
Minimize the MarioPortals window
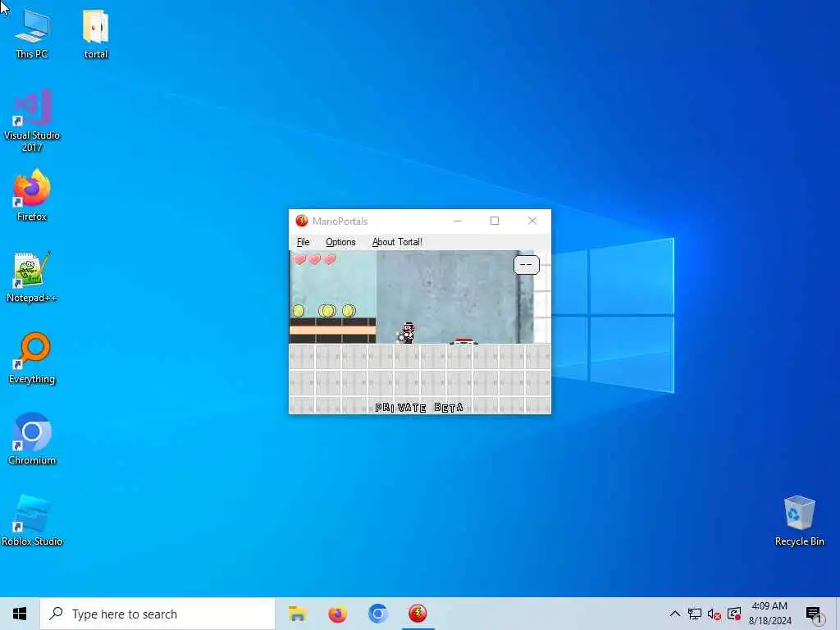tap(458, 221)
